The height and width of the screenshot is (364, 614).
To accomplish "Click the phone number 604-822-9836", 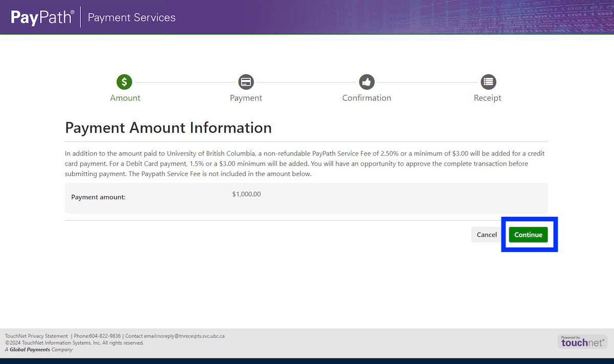I will [x=104, y=336].
